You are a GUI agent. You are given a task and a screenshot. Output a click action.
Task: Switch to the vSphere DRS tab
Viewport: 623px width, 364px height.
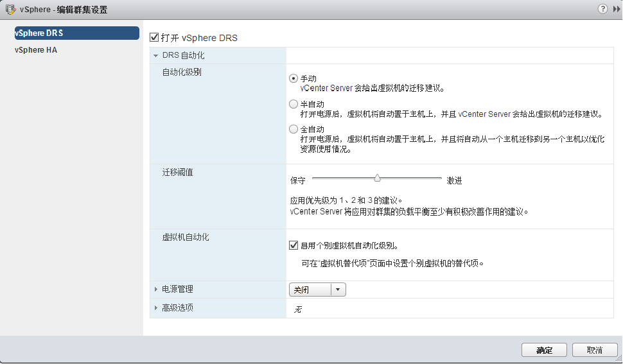[76, 33]
